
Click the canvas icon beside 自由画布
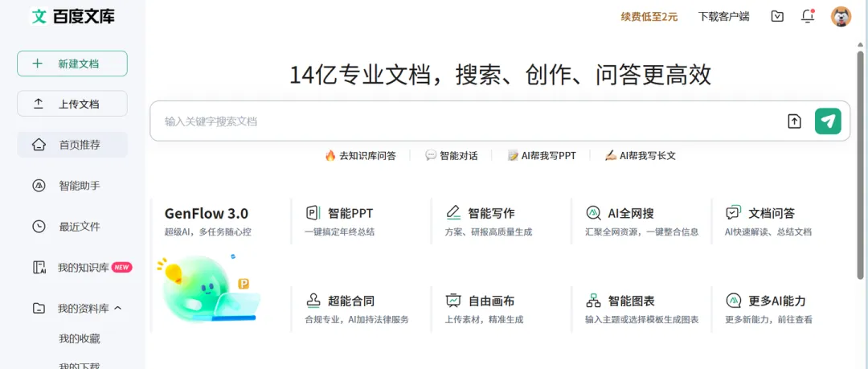pyautogui.click(x=453, y=301)
